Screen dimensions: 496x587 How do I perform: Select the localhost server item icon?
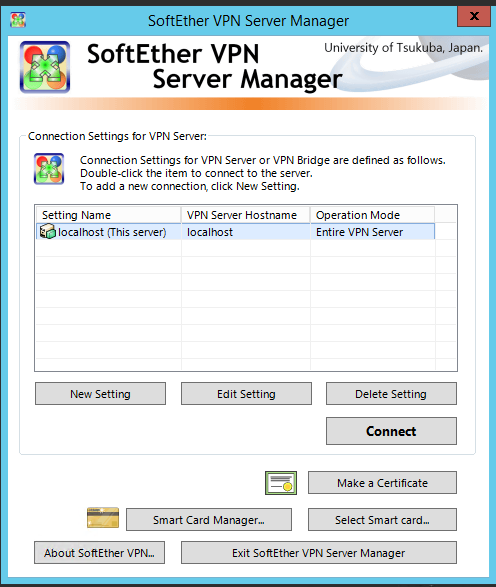tap(48, 231)
